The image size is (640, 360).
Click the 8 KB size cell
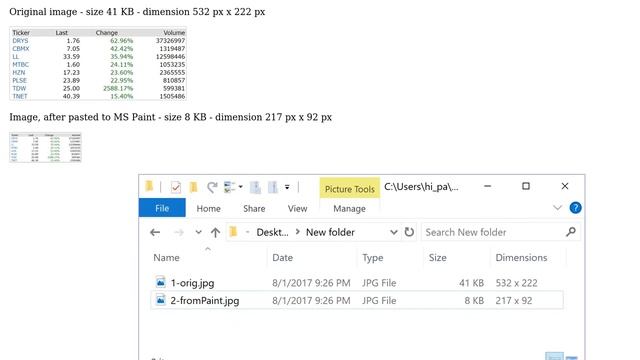(x=474, y=301)
